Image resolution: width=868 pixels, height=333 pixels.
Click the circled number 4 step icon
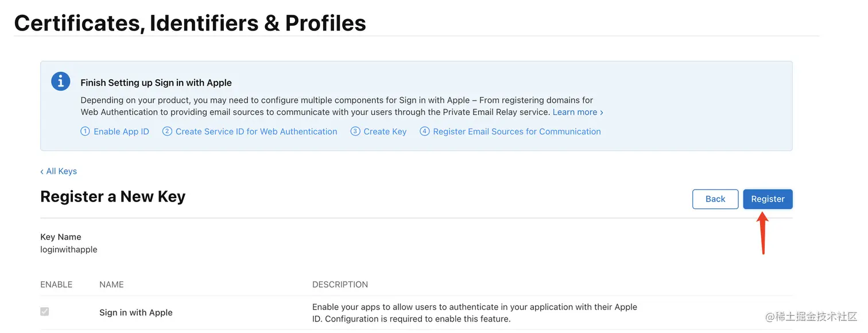425,131
